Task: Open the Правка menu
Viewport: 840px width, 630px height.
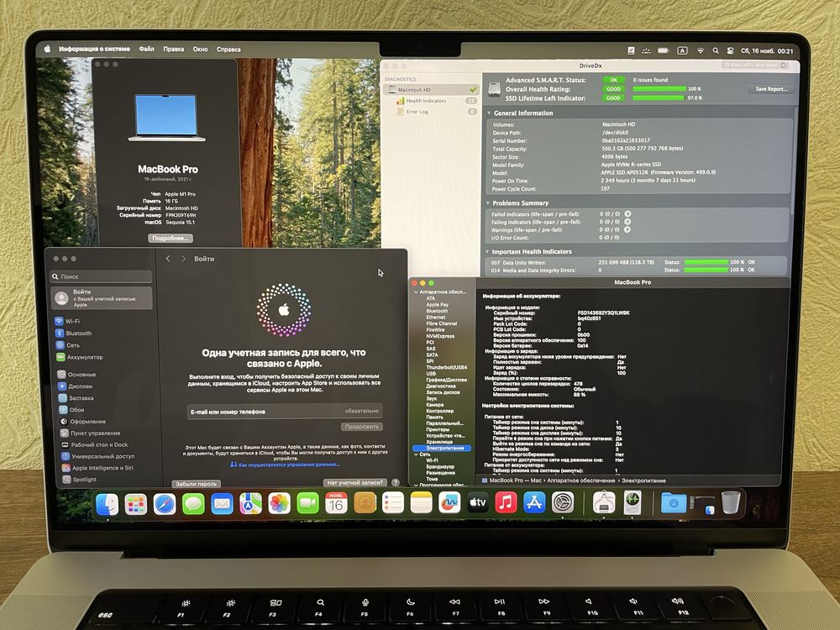Action: [174, 49]
